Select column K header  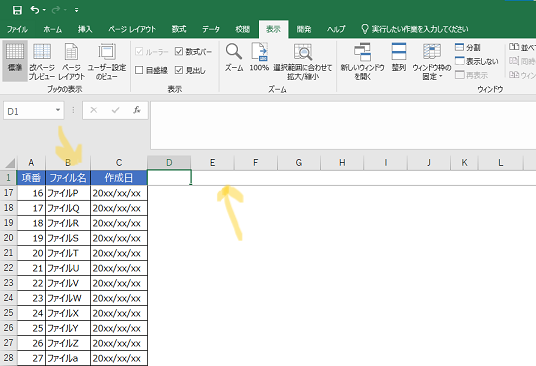pyautogui.click(x=464, y=163)
